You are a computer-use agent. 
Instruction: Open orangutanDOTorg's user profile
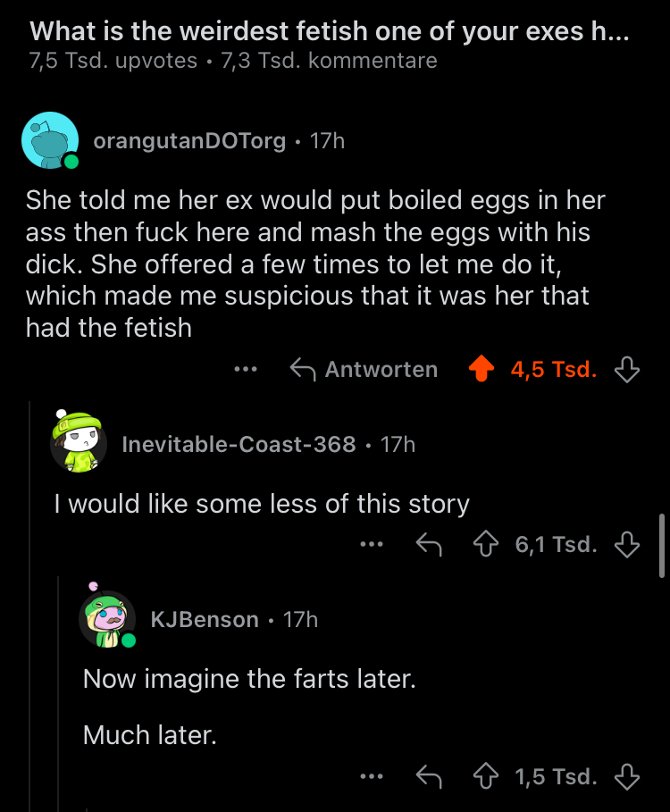click(189, 141)
